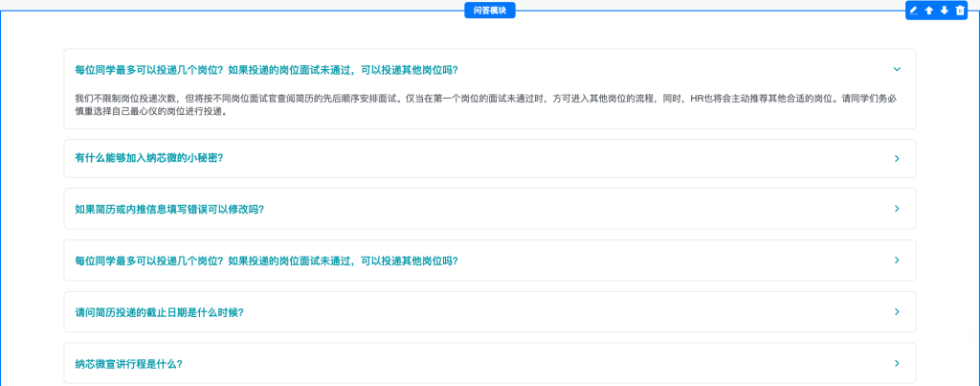Viewport: 980px width, 386px height.
Task: Open the question 如果简历或内推信息填写错误可以修改吗？
Action: 168,209
